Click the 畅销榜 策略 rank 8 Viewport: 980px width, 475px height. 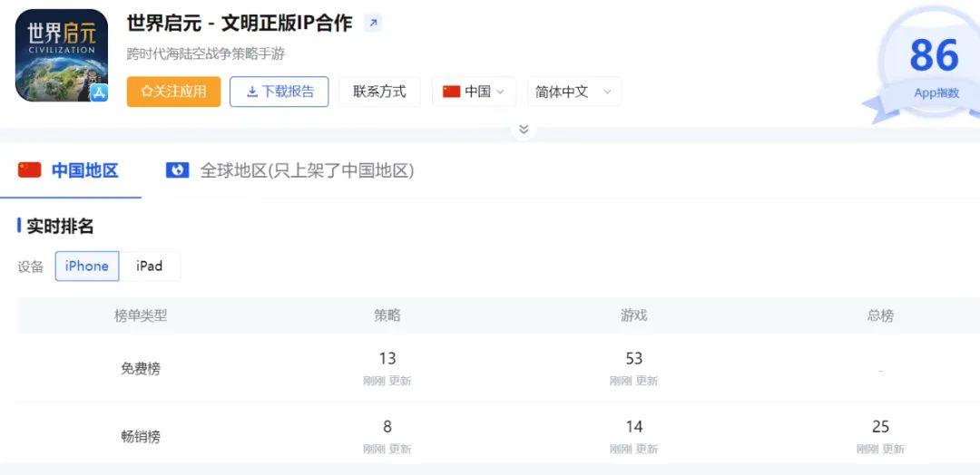point(387,427)
